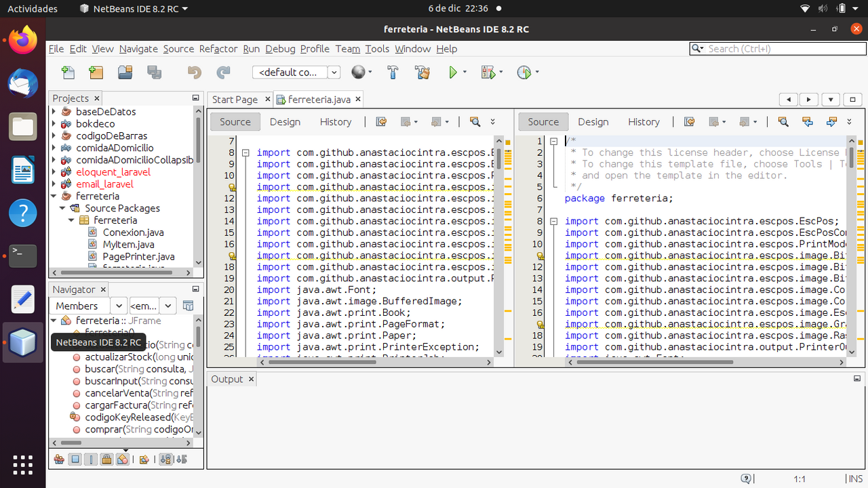
Task: Open Run Project dropdown arrow
Action: point(465,73)
